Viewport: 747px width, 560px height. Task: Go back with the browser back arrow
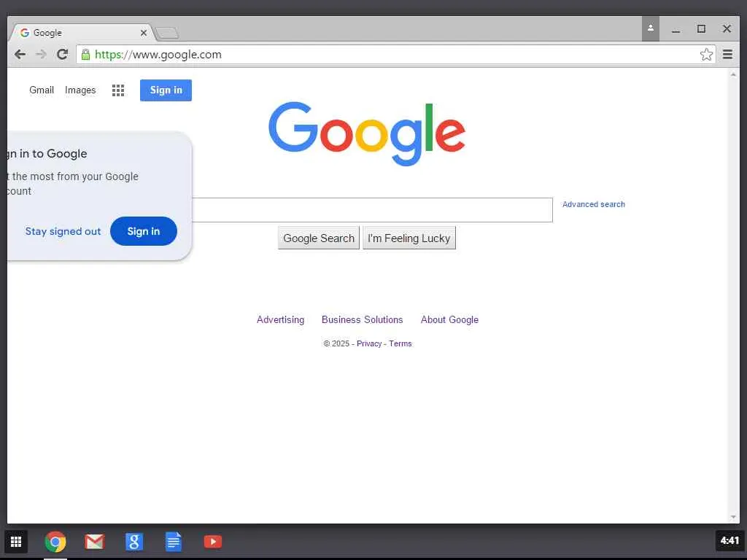20,54
